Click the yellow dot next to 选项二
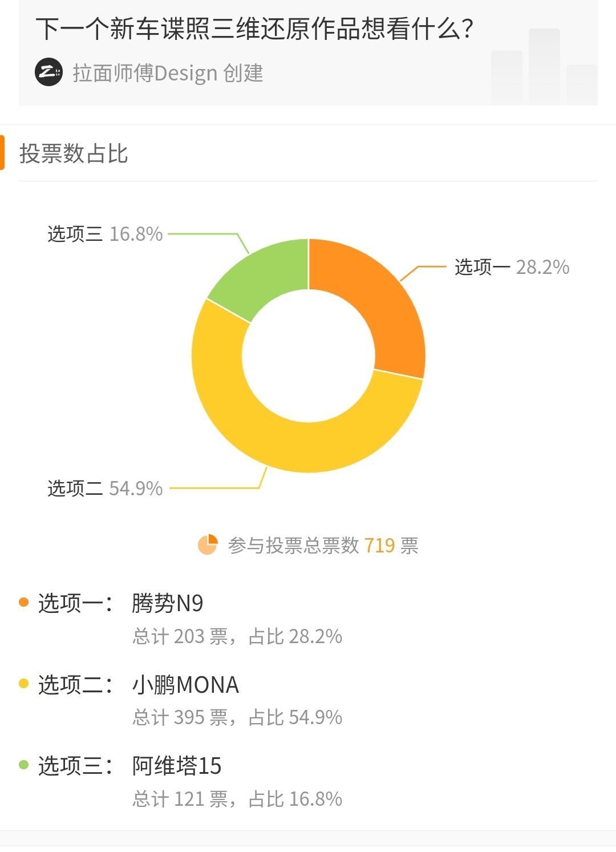The width and height of the screenshot is (616, 852). coord(24,684)
